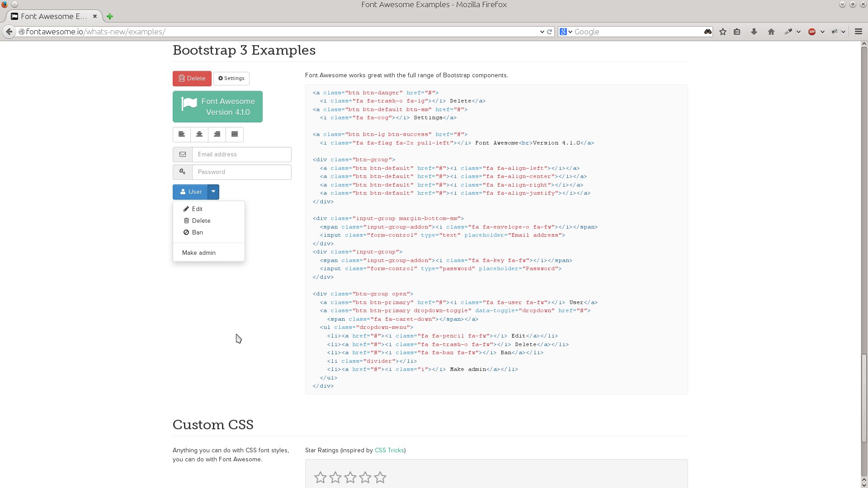Expand the URL bar history dropdown
Image resolution: width=868 pixels, height=488 pixels.
tap(542, 32)
